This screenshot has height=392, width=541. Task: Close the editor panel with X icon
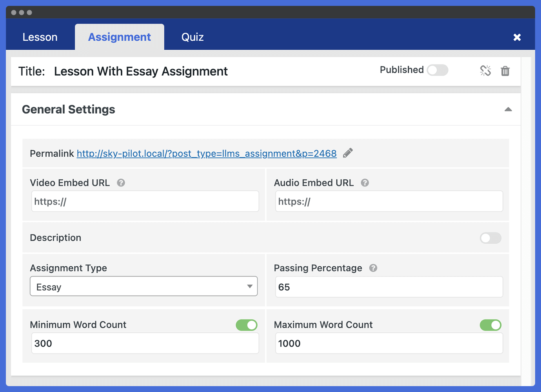pos(517,37)
